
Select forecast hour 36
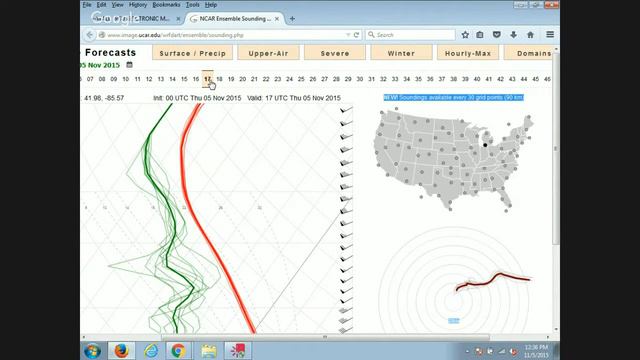[430, 79]
